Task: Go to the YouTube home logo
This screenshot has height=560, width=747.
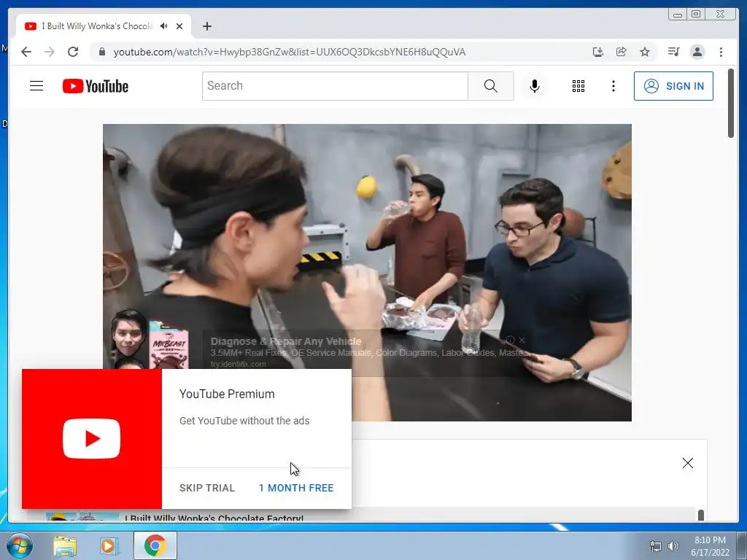Action: [96, 86]
